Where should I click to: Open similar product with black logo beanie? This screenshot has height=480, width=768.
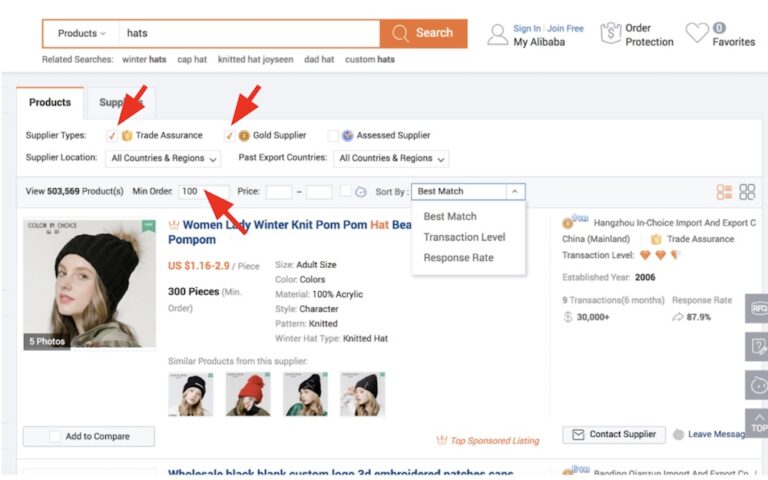click(191, 394)
